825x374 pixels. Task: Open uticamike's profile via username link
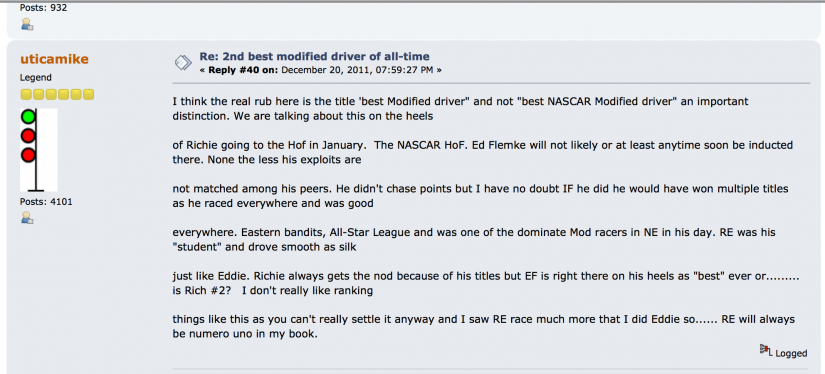pyautogui.click(x=54, y=59)
